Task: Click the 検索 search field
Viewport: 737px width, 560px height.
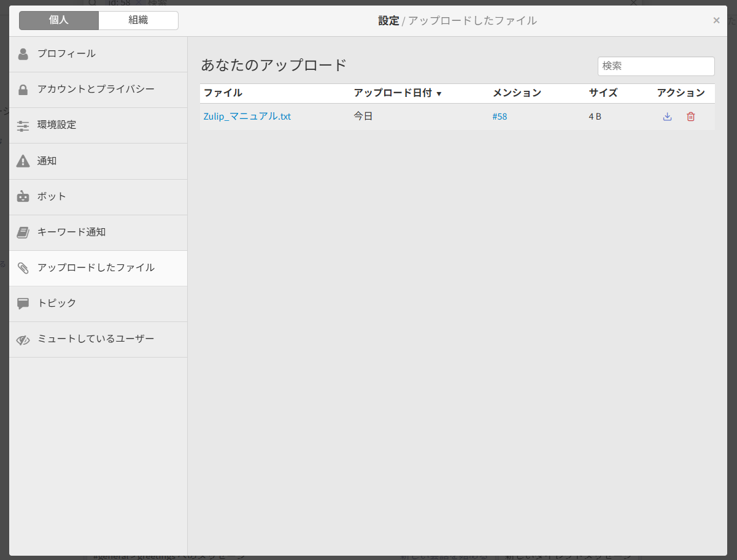Action: pyautogui.click(x=655, y=66)
